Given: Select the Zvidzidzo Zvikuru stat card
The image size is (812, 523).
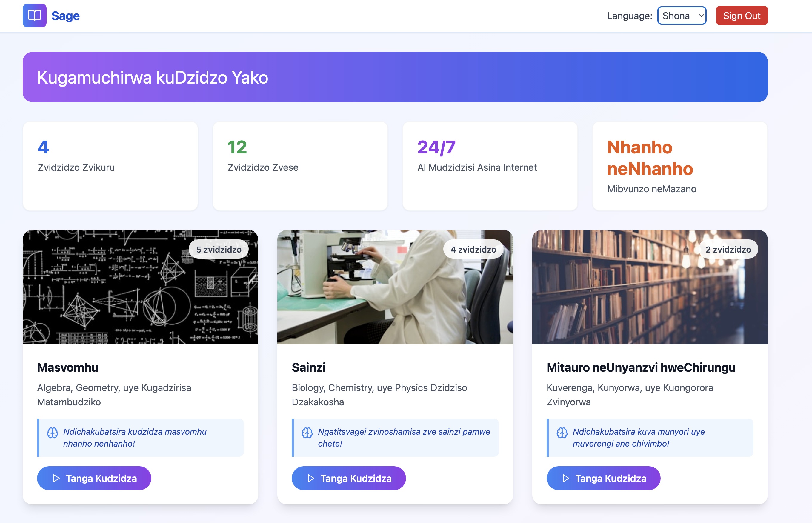Looking at the screenshot, I should [x=110, y=166].
